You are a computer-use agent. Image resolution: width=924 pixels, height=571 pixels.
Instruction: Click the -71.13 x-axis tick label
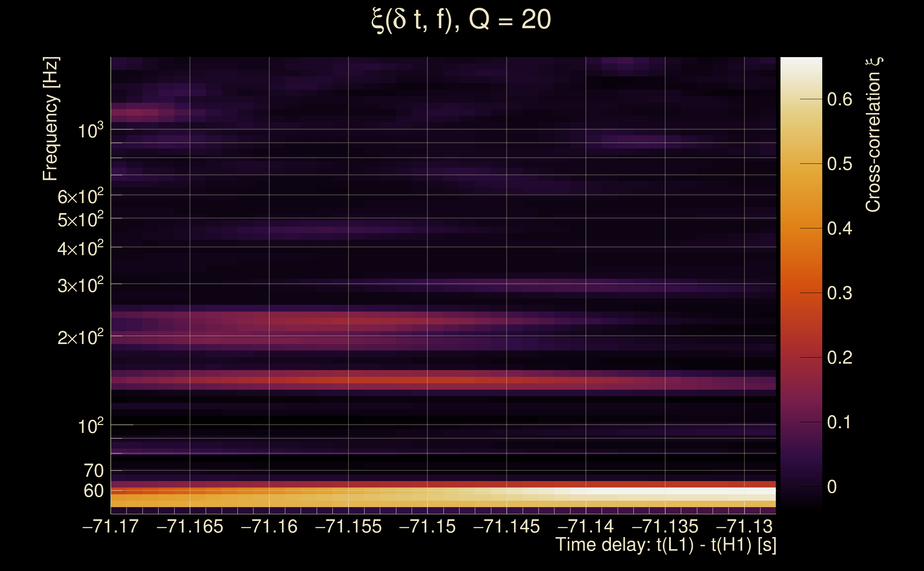[x=744, y=526]
